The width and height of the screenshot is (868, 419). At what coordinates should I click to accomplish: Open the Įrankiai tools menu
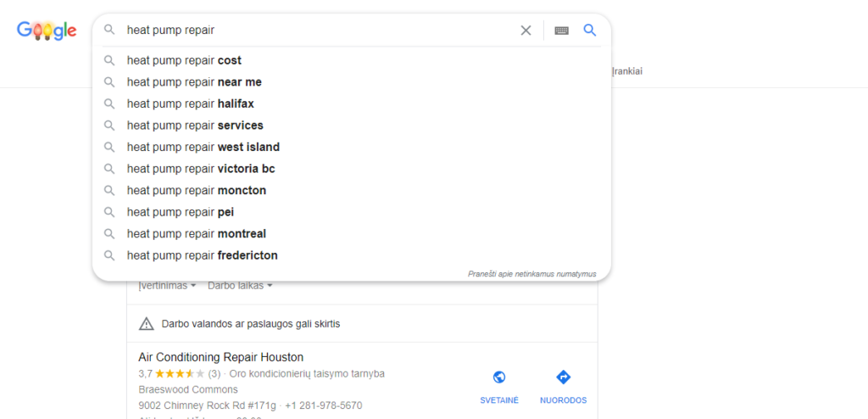(627, 71)
